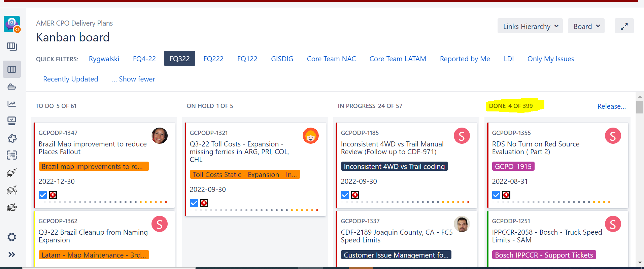Click the Brazil map improvements epic label
The image size is (644, 269).
coord(94,167)
